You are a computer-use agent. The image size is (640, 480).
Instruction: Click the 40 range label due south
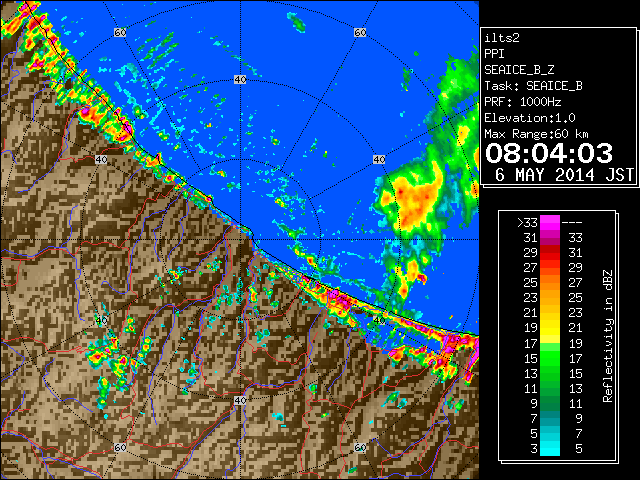pyautogui.click(x=240, y=400)
